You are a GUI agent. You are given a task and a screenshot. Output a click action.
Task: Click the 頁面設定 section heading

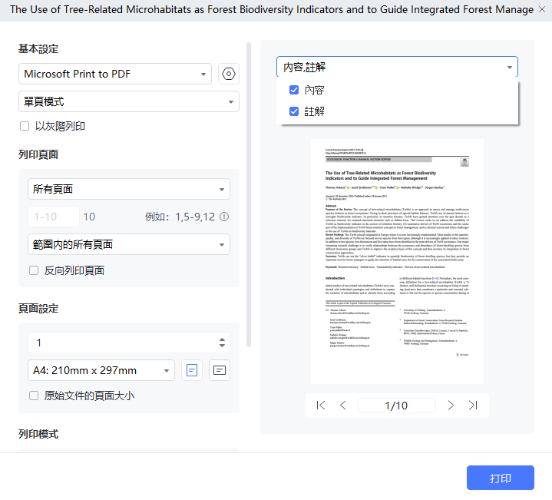38,308
